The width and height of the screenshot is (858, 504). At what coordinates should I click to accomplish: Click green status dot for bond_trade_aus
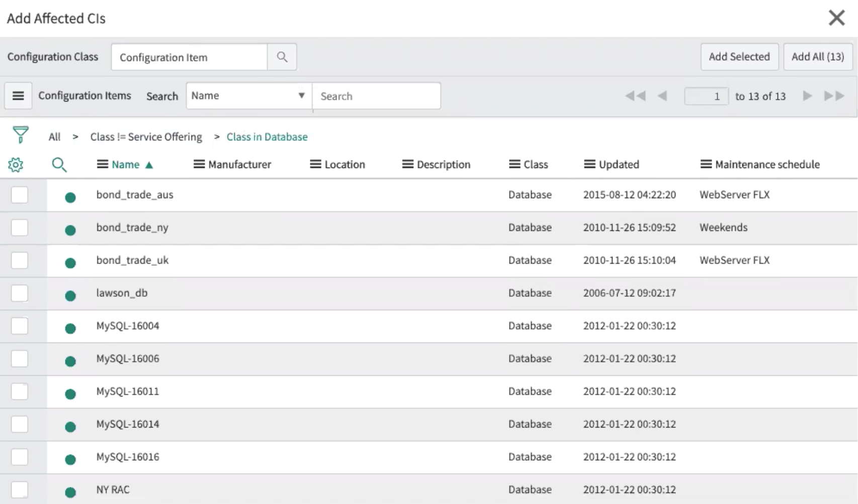pos(70,197)
